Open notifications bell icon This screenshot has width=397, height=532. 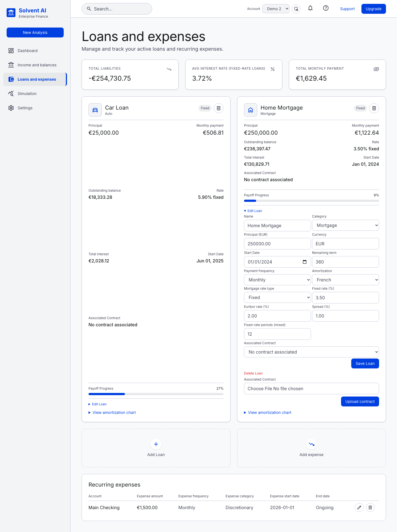pyautogui.click(x=310, y=8)
